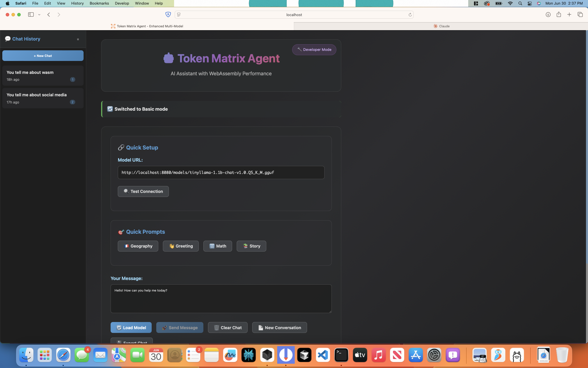Viewport: 588px width, 368px height.
Task: Collapse the Chat History sidebar menu icon
Action: tap(78, 39)
